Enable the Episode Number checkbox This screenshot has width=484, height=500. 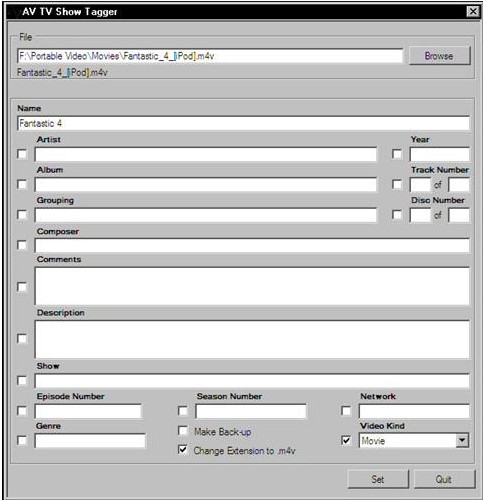22,411
